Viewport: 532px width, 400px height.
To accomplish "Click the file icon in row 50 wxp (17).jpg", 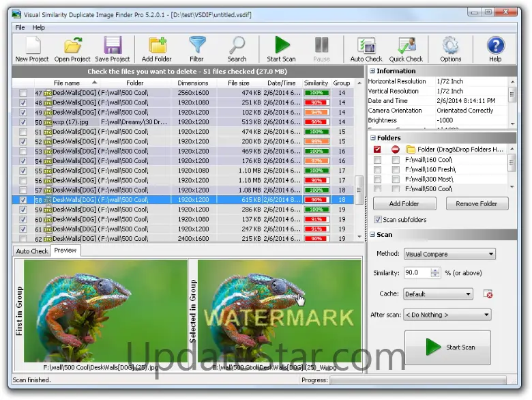I will point(48,122).
